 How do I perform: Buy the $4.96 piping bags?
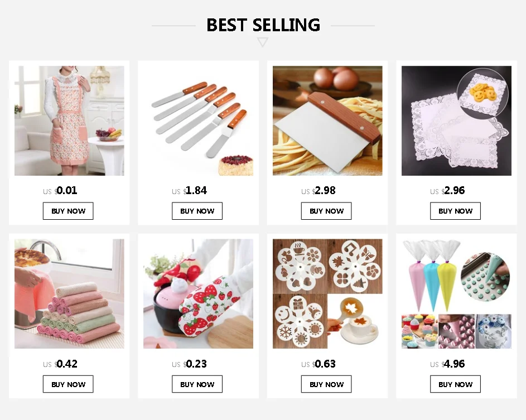(x=456, y=384)
